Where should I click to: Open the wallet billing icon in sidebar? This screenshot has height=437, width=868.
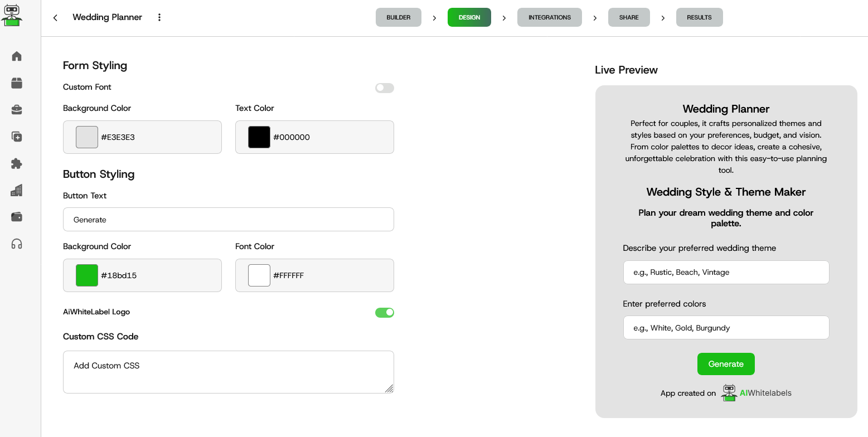17,217
